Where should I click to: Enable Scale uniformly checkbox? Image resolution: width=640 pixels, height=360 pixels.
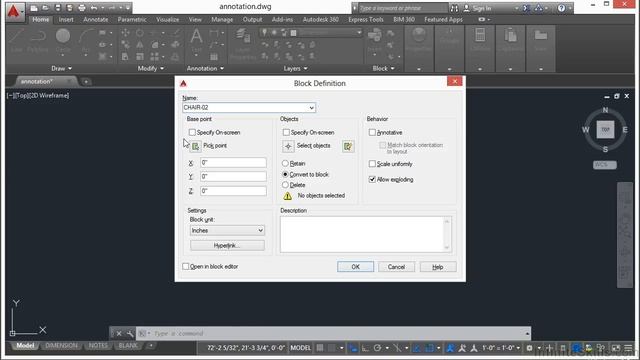pos(372,164)
